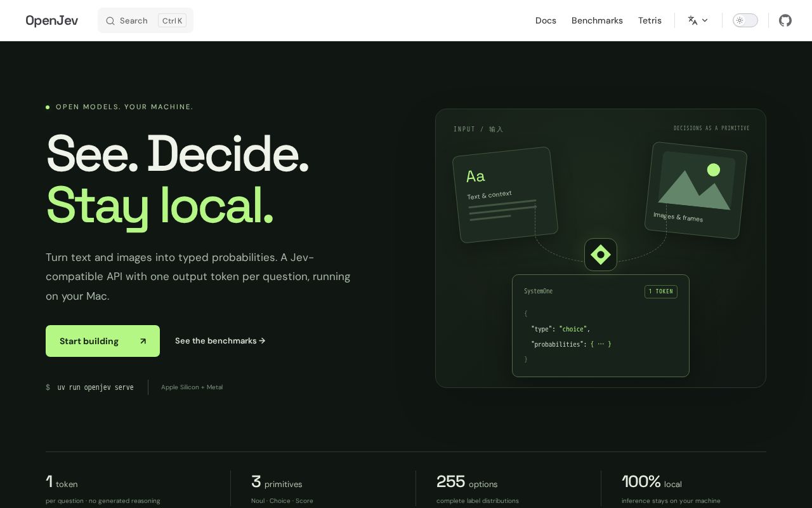Click the uv run openjev serve command
Image resolution: width=812 pixels, height=508 pixels.
95,387
